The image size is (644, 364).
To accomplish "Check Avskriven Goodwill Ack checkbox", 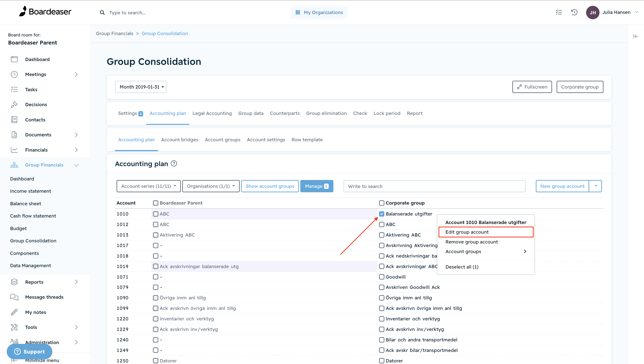I will pyautogui.click(x=381, y=288).
